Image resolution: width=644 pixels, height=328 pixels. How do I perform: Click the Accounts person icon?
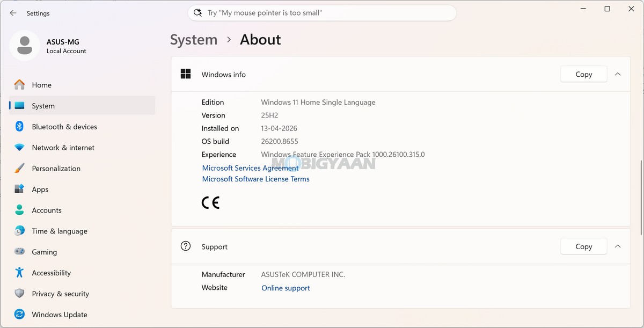point(19,210)
